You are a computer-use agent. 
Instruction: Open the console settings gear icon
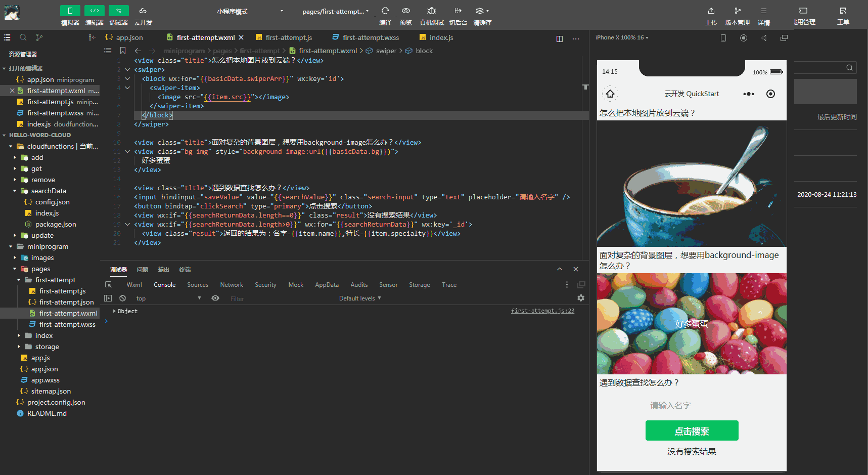click(x=581, y=298)
